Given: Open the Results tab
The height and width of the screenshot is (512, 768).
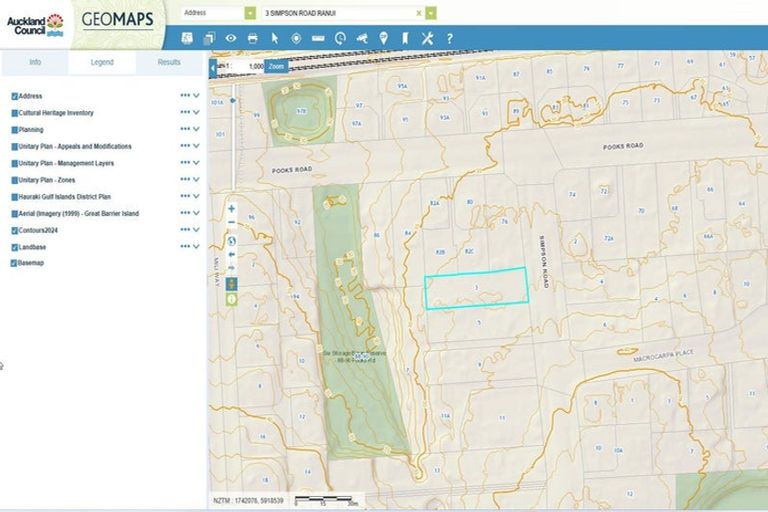Looking at the screenshot, I should [170, 62].
